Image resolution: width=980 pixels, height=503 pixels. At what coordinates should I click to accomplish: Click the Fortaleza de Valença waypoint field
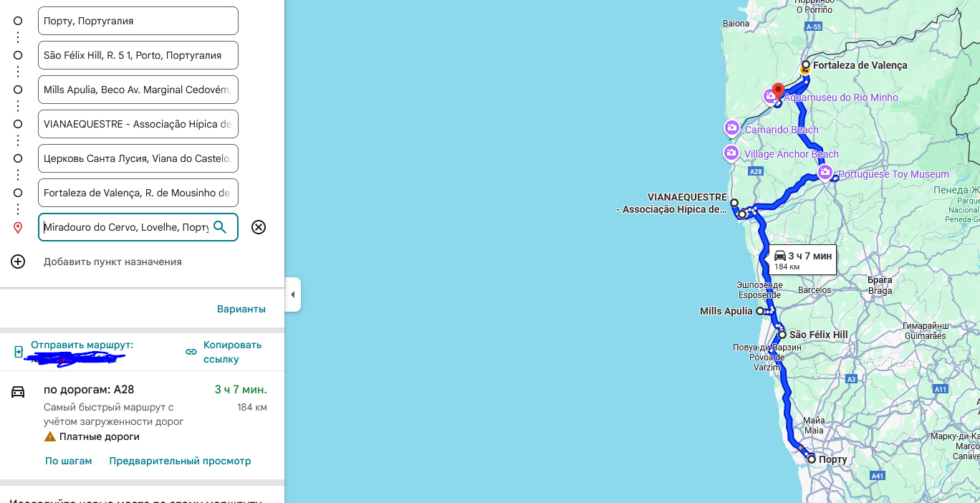[138, 193]
